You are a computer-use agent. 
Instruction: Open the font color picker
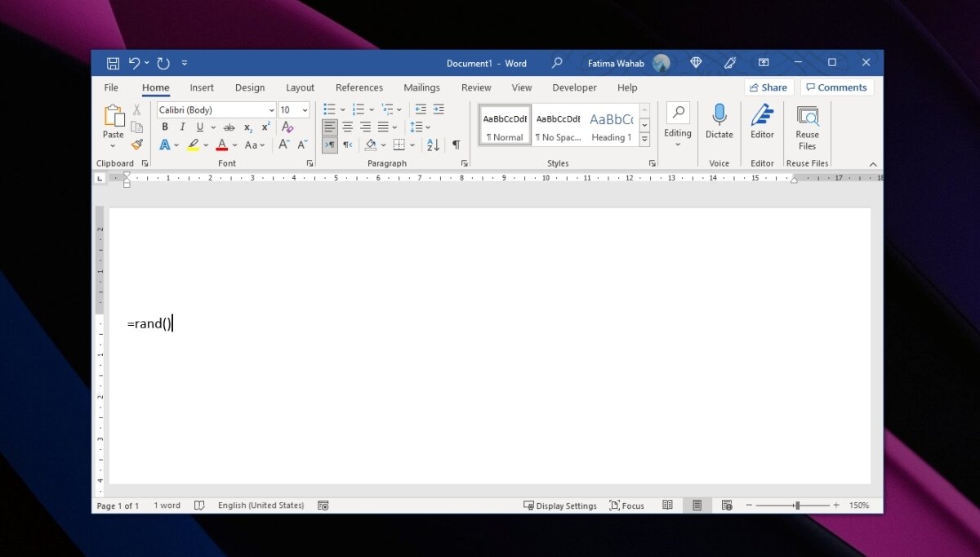point(235,145)
